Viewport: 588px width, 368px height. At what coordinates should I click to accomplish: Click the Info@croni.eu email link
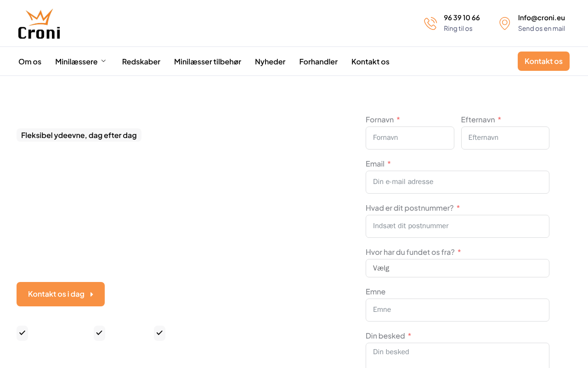click(x=541, y=17)
